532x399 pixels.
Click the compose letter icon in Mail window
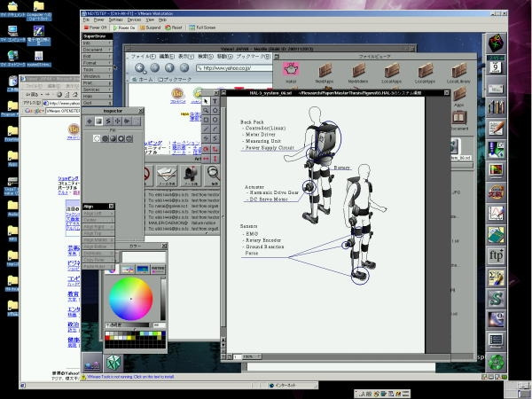[x=167, y=176]
